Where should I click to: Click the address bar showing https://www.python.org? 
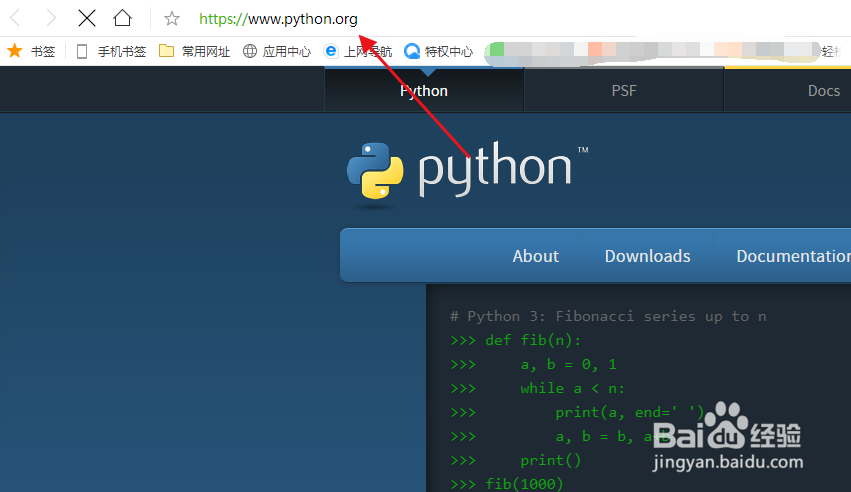coord(278,19)
